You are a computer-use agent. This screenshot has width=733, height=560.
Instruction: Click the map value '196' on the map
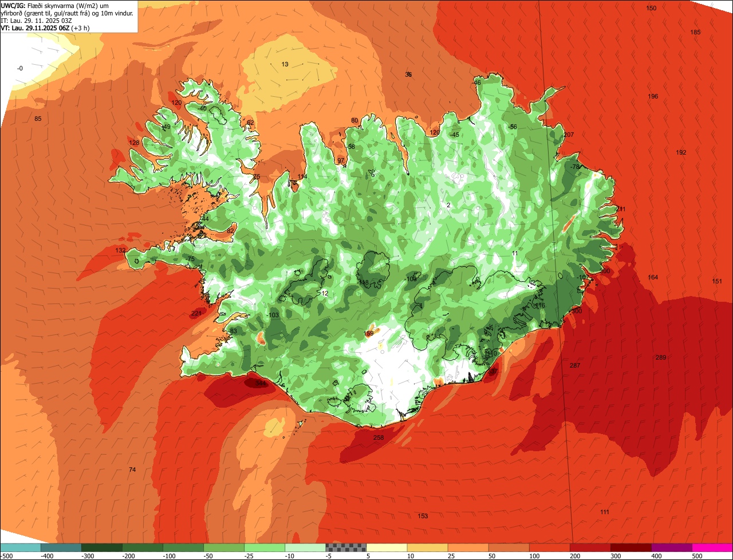[x=653, y=96]
